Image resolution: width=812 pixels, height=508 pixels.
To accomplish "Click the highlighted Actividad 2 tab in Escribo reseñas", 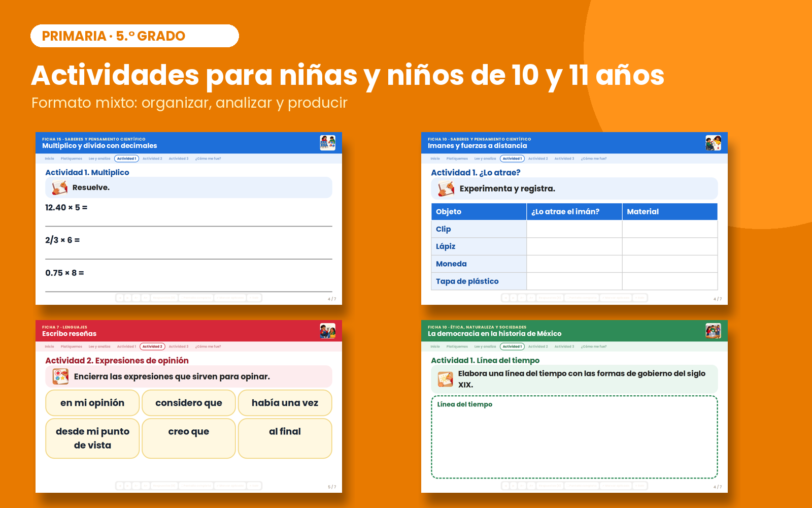I will click(153, 346).
